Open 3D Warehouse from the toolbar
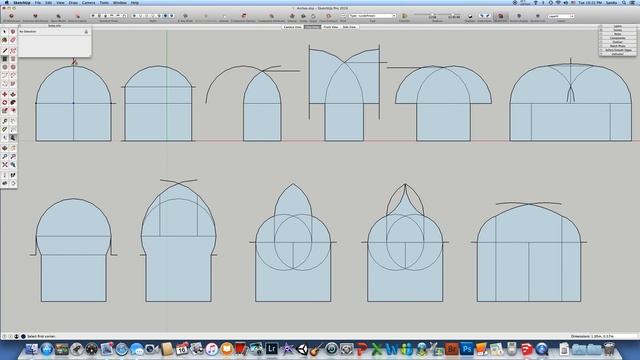 point(11,17)
